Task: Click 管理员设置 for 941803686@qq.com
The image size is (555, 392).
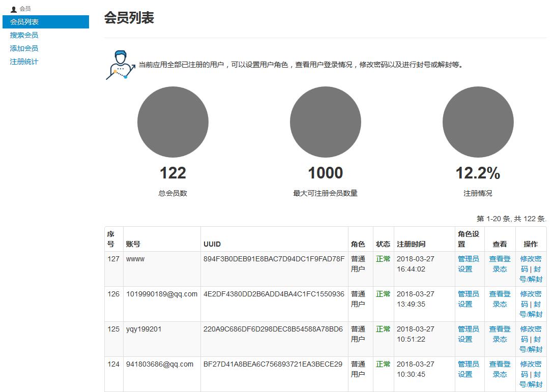Action: pos(469,369)
